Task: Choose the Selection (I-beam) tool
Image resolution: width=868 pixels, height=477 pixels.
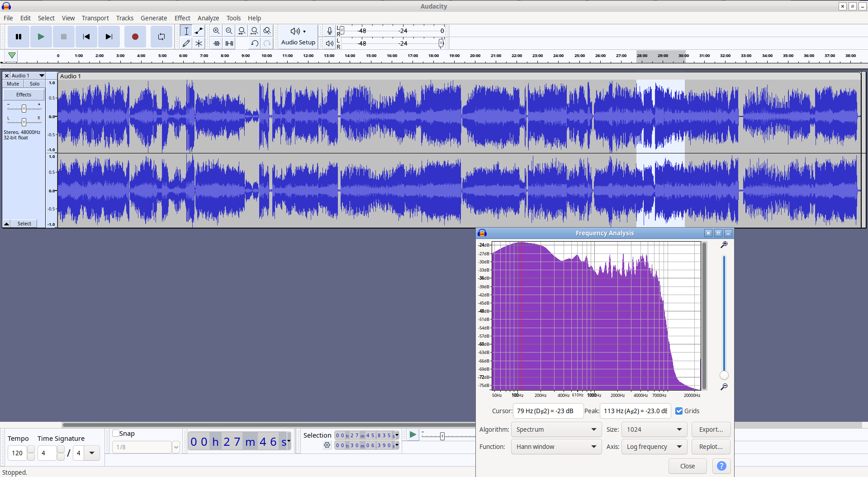Action: click(x=186, y=31)
